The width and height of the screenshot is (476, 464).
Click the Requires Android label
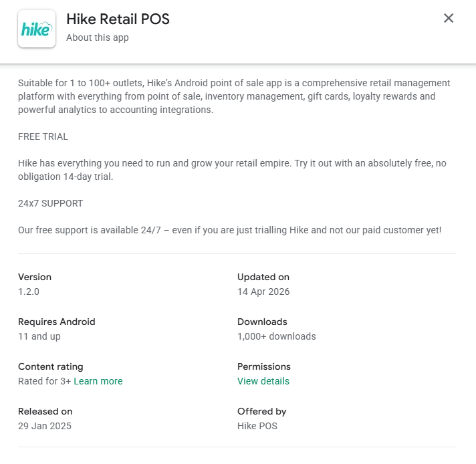pos(57,322)
